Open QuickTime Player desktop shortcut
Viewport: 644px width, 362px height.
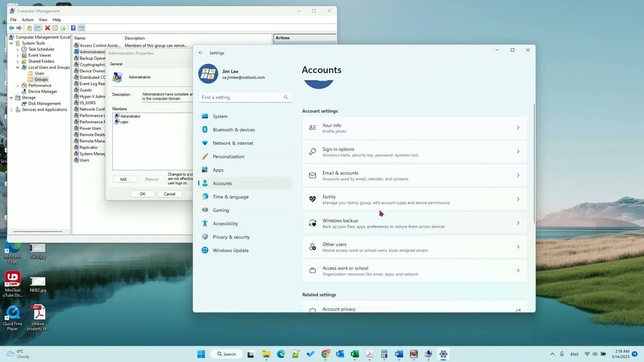click(x=13, y=318)
